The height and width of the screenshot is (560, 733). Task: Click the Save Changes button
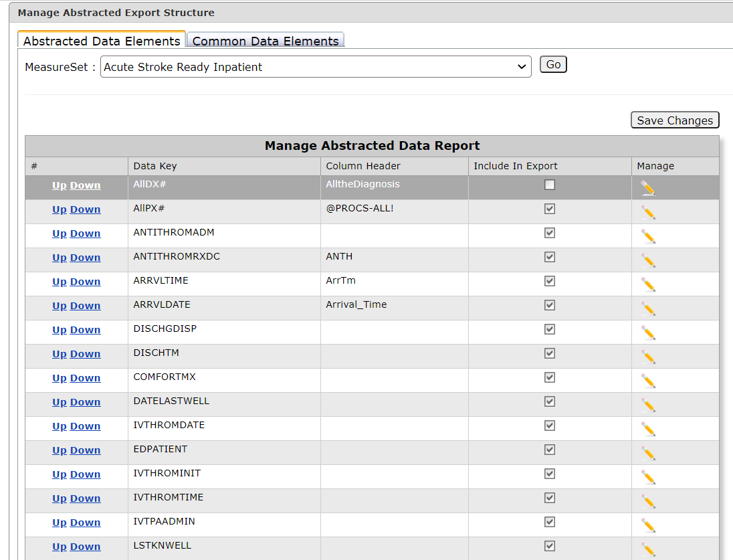click(674, 120)
